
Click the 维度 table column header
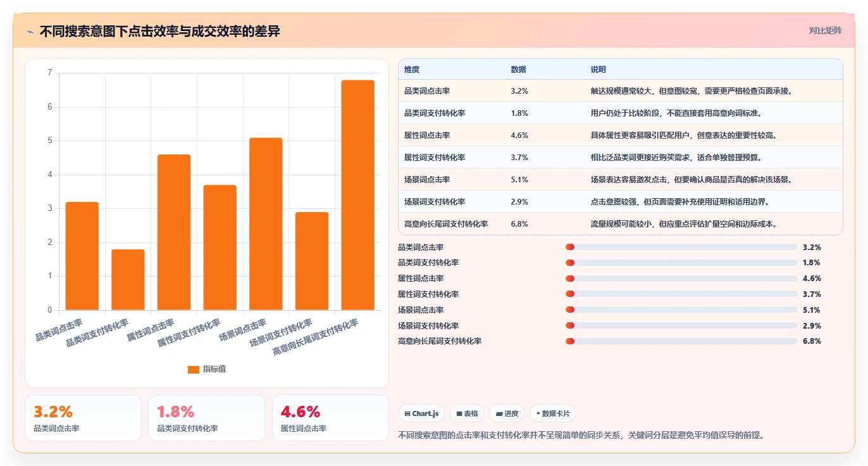click(412, 70)
